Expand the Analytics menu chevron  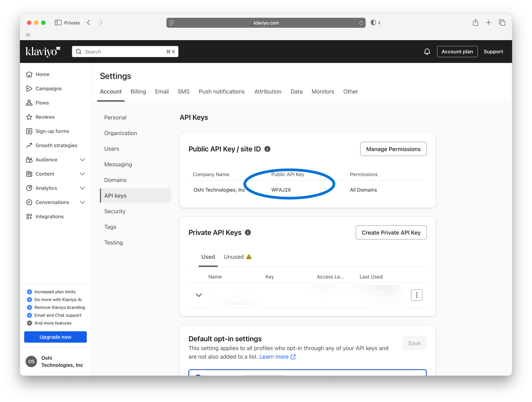[83, 188]
